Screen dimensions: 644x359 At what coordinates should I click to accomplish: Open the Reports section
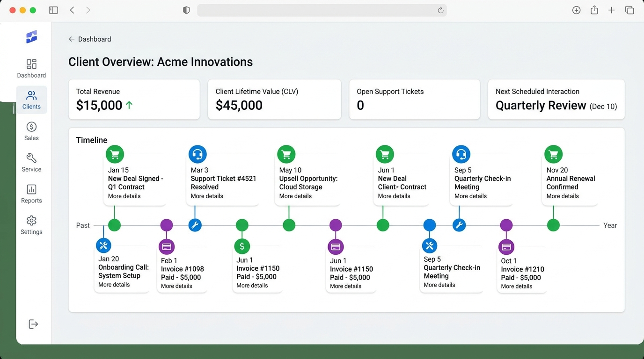(31, 194)
